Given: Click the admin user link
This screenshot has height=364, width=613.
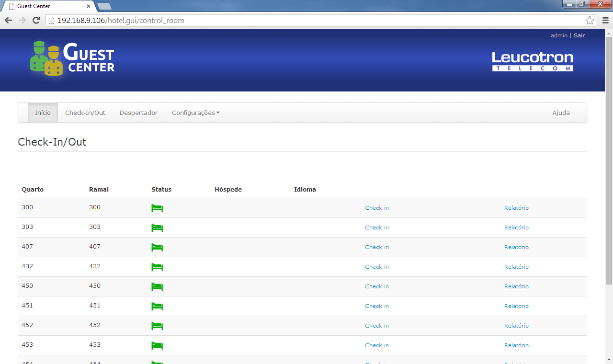Looking at the screenshot, I should 559,35.
